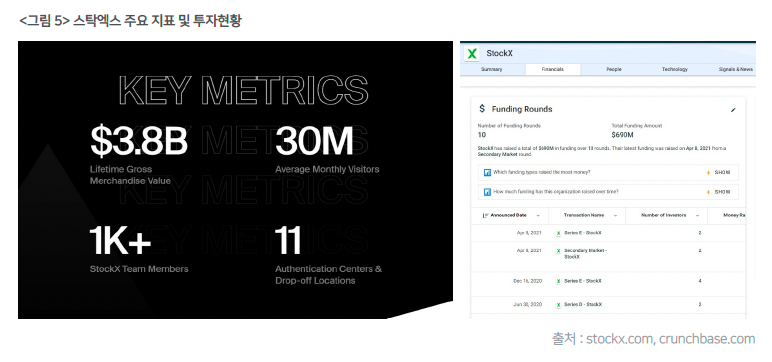Click the '1K+' metric figure
This screenshot has width=772, height=362.
click(x=120, y=241)
